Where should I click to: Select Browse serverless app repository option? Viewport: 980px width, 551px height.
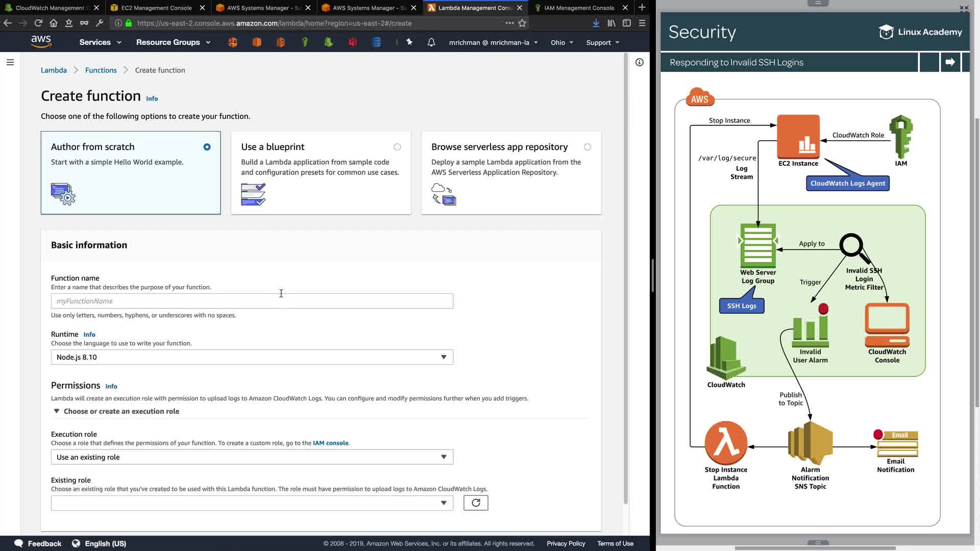(587, 147)
